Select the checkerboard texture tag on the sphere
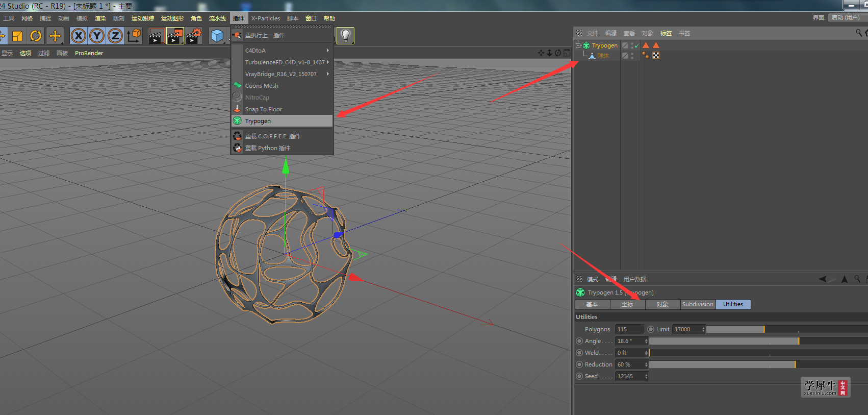The height and width of the screenshot is (415, 868). coord(656,55)
